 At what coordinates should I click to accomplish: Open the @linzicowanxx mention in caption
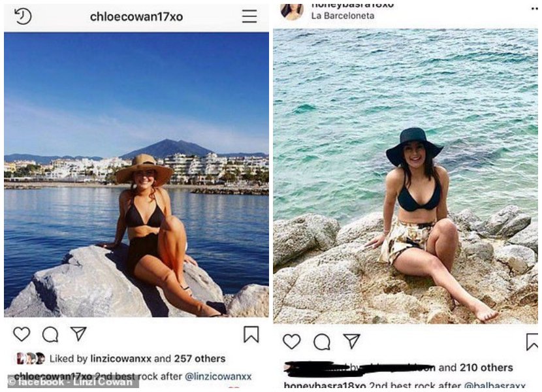218,376
